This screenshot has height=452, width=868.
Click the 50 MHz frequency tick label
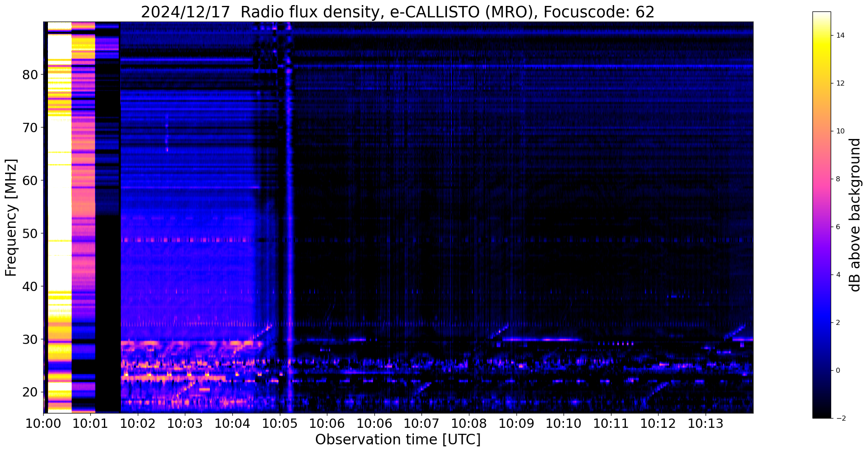pyautogui.click(x=30, y=233)
